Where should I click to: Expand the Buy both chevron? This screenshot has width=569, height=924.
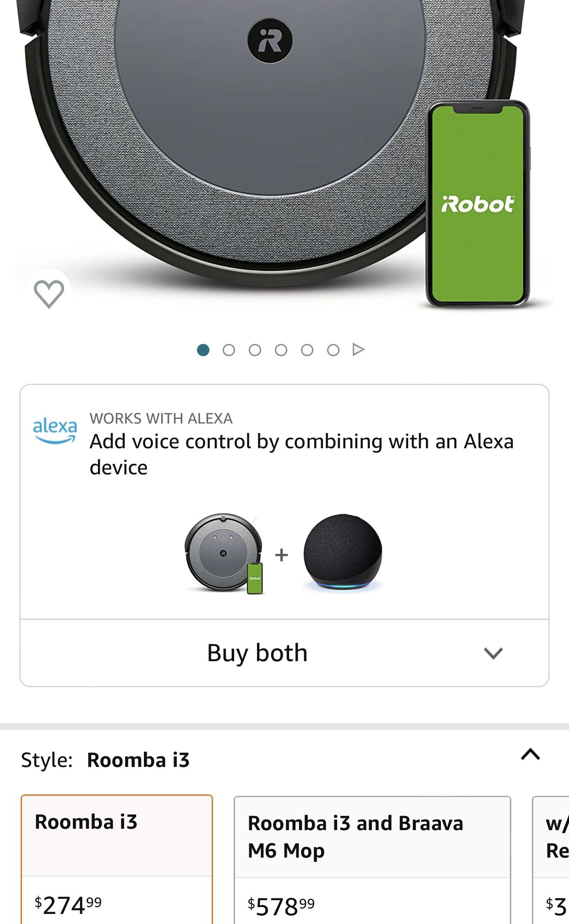pyautogui.click(x=493, y=653)
